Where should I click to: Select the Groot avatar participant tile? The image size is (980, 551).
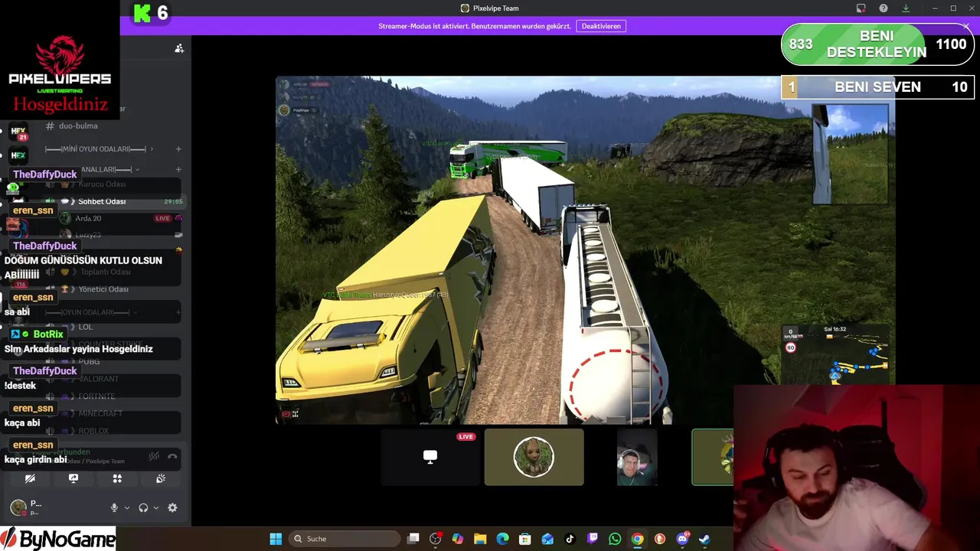point(534,457)
